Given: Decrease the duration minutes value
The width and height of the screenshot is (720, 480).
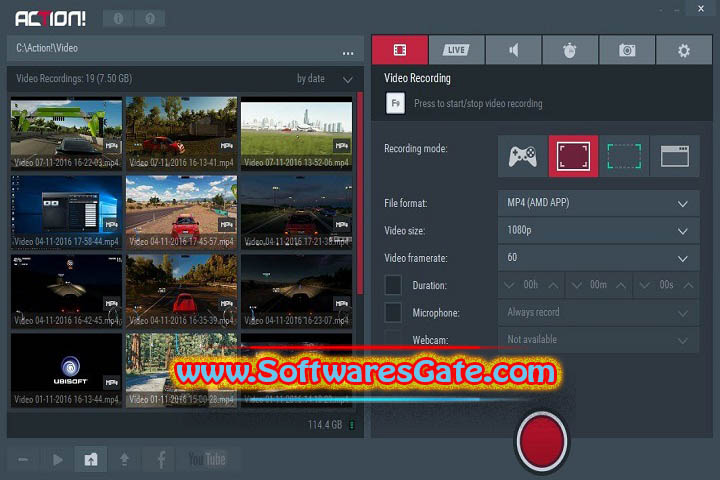Looking at the screenshot, I should (576, 285).
